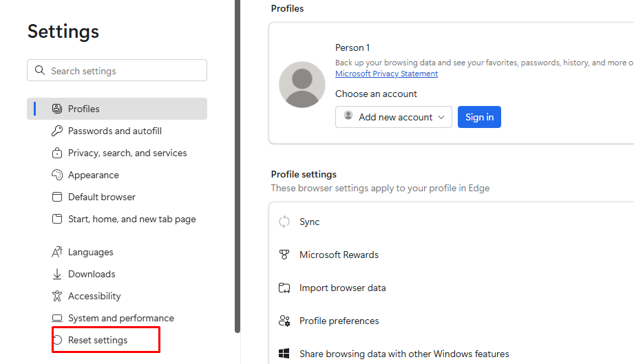The height and width of the screenshot is (364, 634).
Task: Open Profile preferences option
Action: [339, 321]
